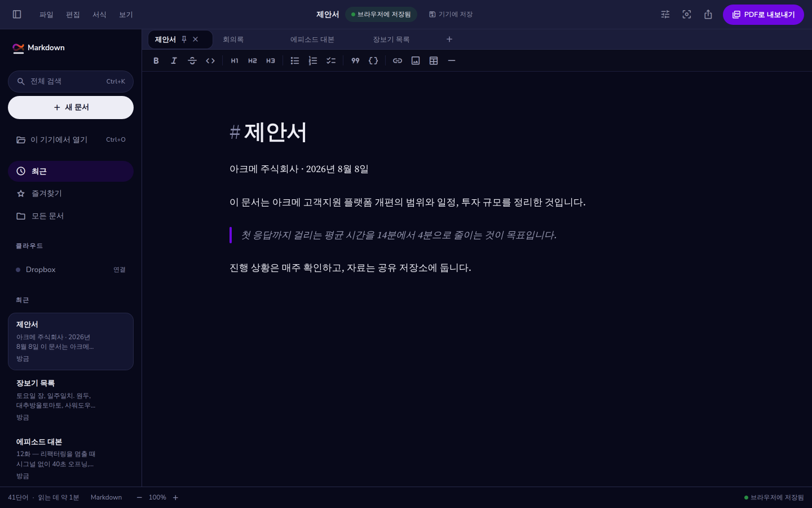Click 기기에 저장 button

(451, 14)
